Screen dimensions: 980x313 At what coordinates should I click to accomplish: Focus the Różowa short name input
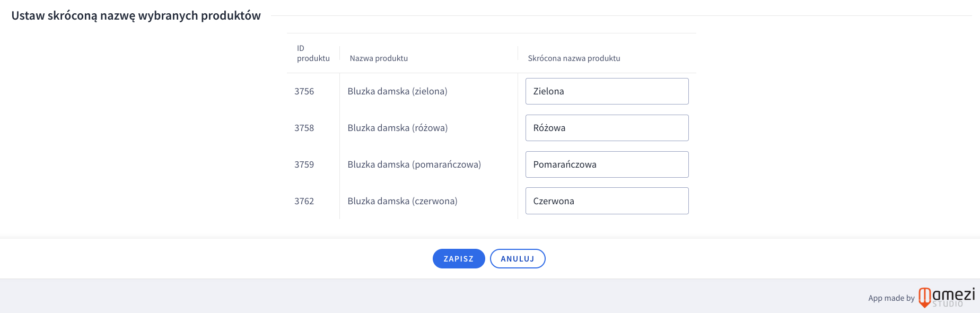[607, 128]
